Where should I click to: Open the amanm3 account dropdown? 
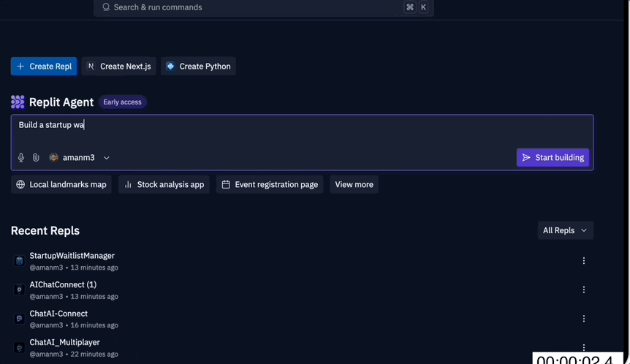coord(80,157)
